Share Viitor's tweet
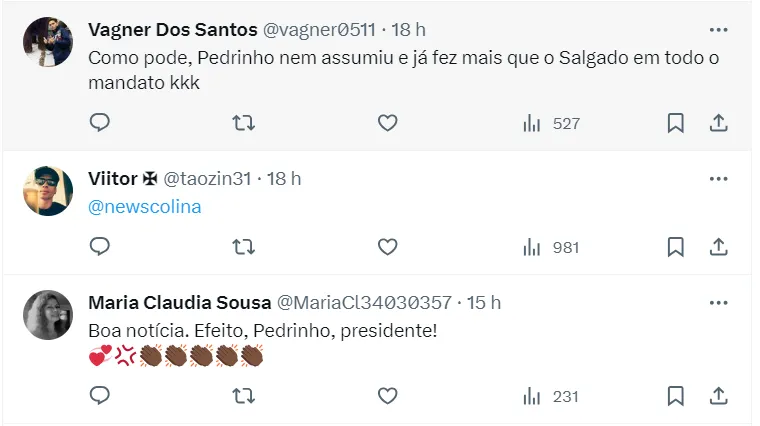The width and height of the screenshot is (760, 426). coord(718,246)
